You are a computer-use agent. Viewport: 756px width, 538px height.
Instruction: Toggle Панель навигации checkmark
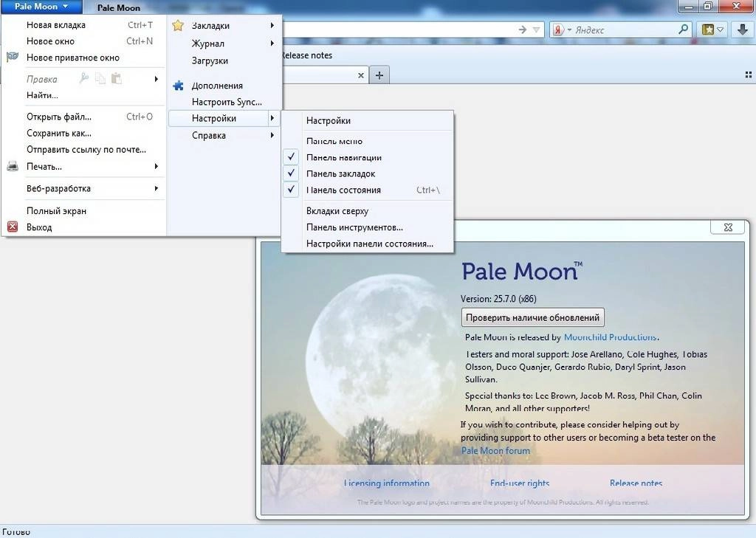point(291,157)
